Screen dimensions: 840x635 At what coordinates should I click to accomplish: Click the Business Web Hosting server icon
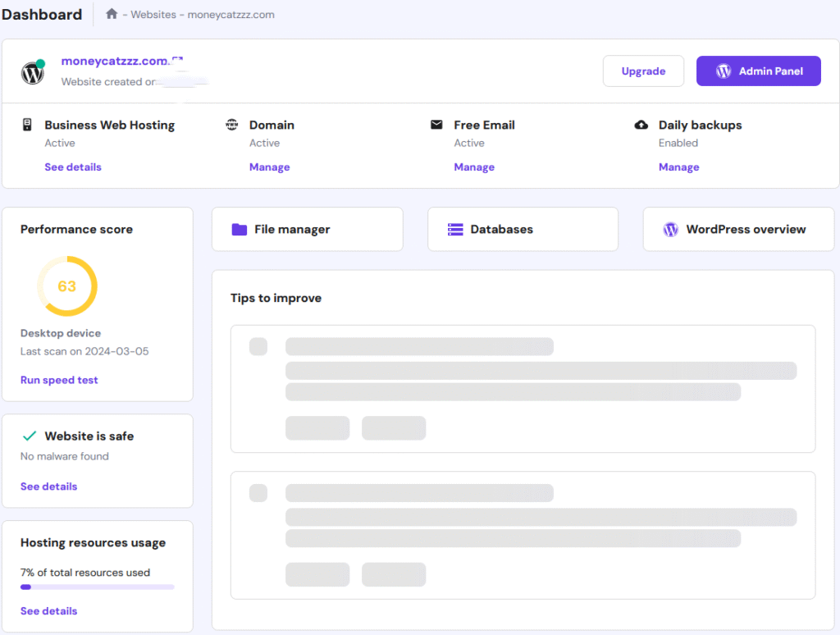[27, 125]
